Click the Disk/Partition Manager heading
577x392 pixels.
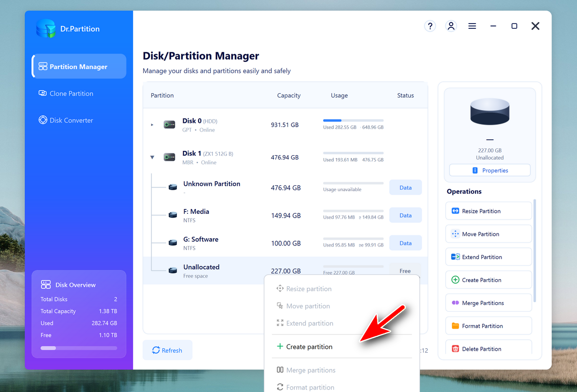point(201,56)
